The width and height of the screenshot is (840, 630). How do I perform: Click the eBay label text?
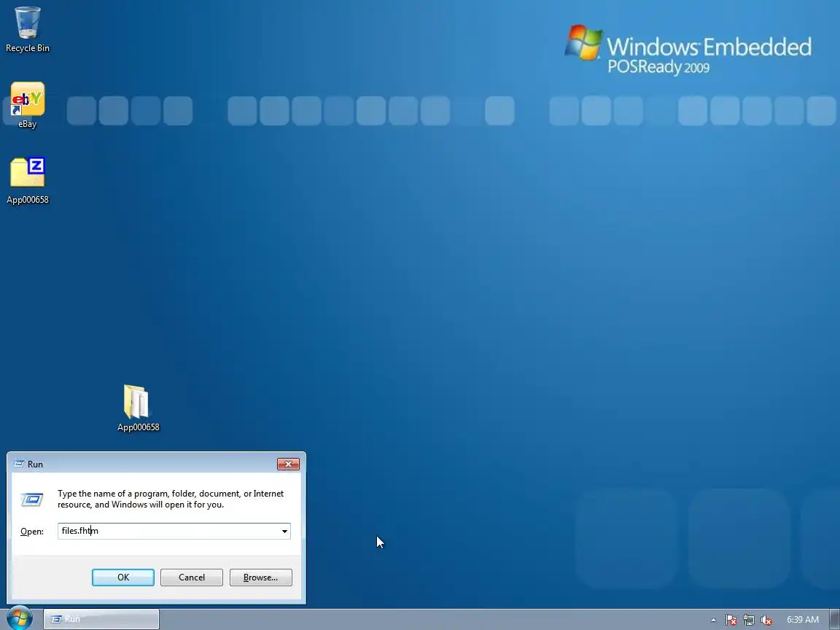pos(27,124)
